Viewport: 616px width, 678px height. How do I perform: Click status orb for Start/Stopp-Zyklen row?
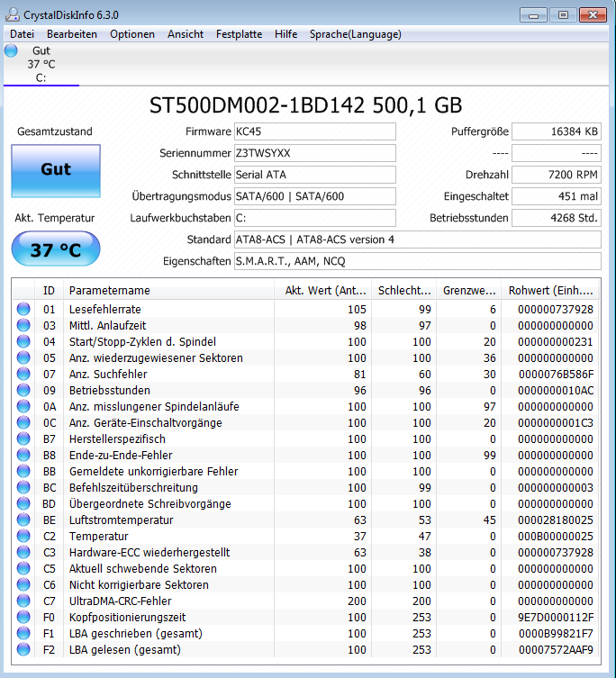[x=23, y=341]
